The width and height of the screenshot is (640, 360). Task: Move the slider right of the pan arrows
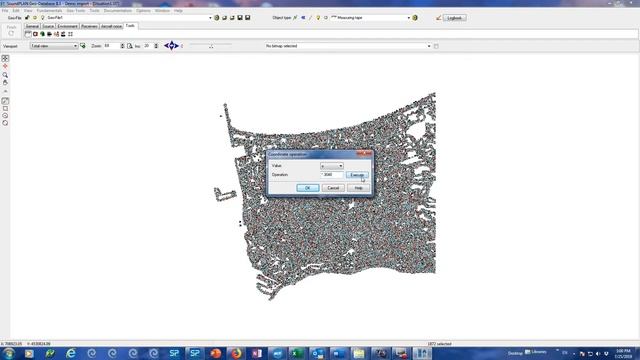coord(211,45)
